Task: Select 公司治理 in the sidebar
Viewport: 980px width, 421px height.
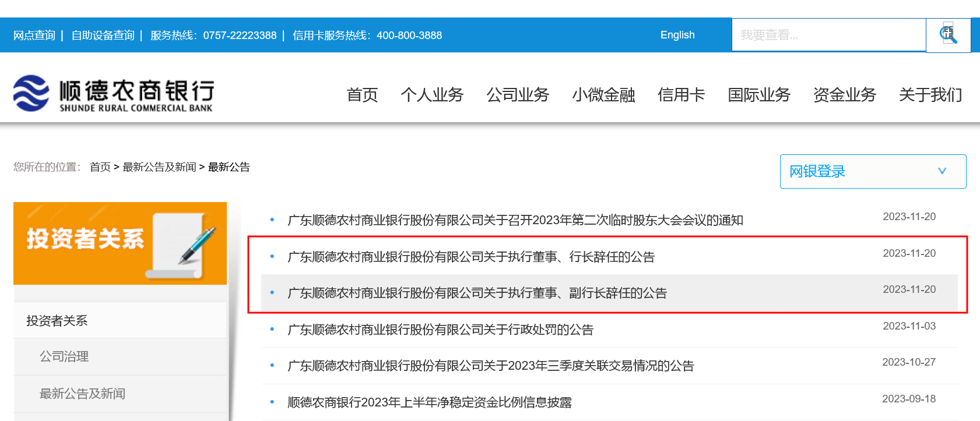Action: [120, 356]
